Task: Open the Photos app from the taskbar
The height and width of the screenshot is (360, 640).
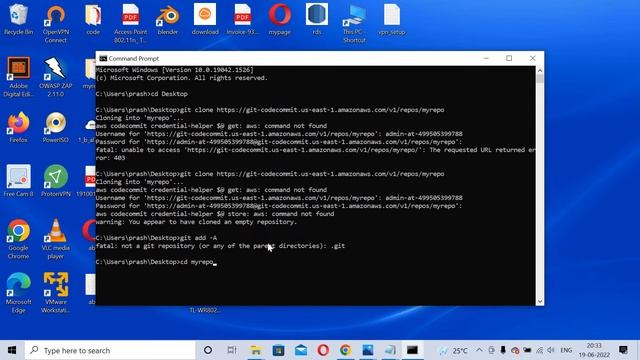Action: pos(367,350)
